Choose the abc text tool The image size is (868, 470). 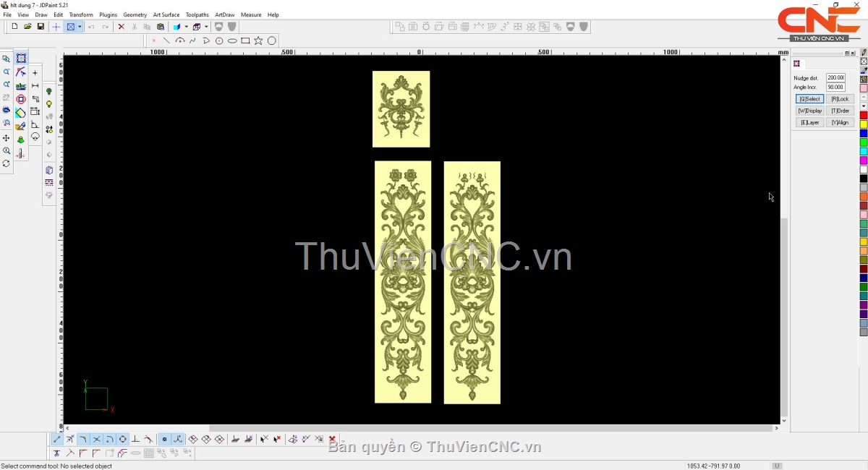click(21, 86)
